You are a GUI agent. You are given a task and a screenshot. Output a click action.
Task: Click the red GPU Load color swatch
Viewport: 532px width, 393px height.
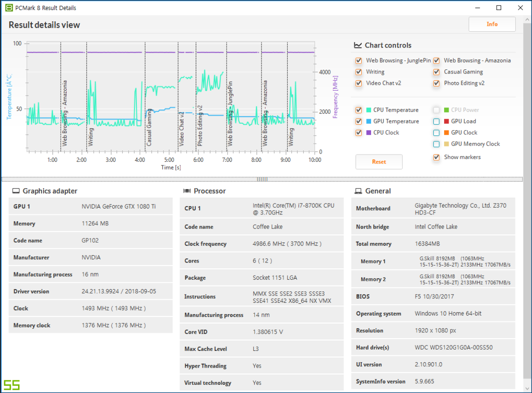446,121
